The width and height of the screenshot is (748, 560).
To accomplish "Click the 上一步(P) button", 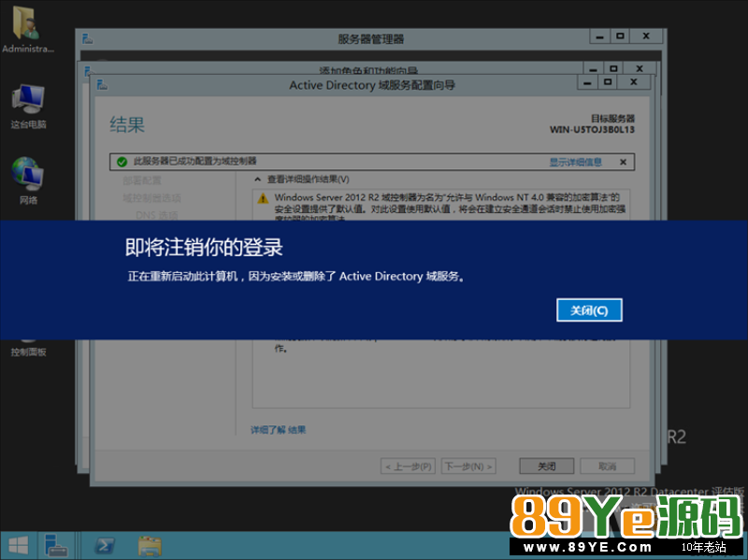I will (x=408, y=466).
